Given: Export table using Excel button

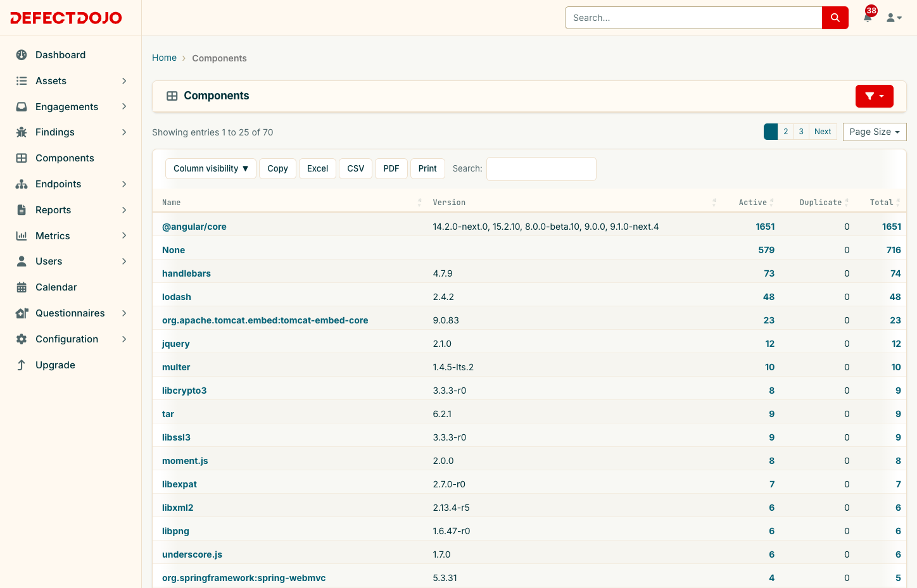Looking at the screenshot, I should [x=317, y=169].
